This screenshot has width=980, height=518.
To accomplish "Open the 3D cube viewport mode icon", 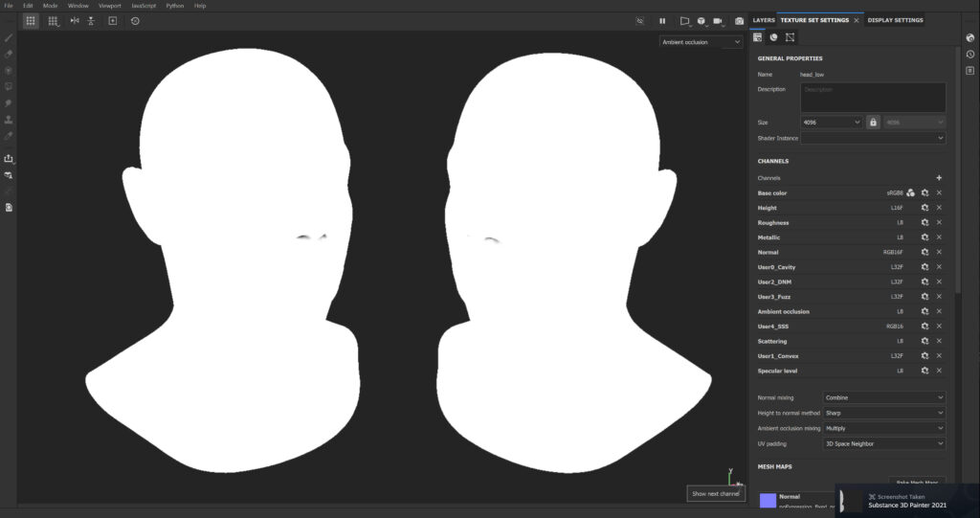I will coord(702,21).
